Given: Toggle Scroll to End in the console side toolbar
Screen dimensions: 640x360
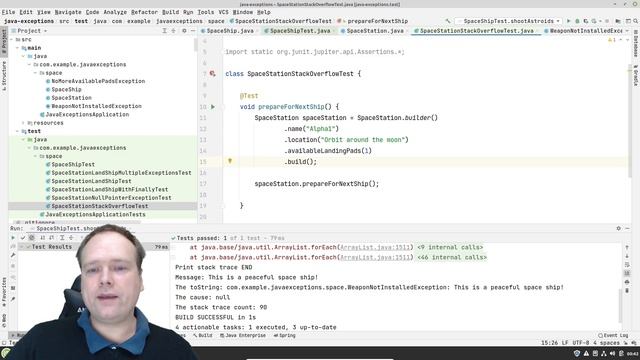Looking at the screenshot, I should point(627,273).
